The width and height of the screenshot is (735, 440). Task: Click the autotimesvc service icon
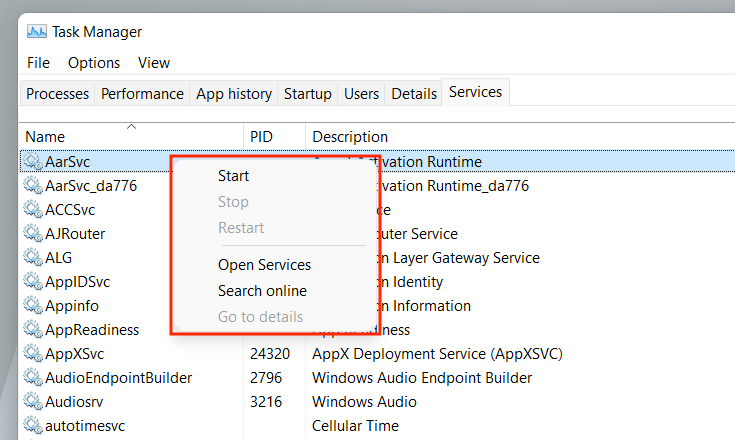(x=34, y=426)
